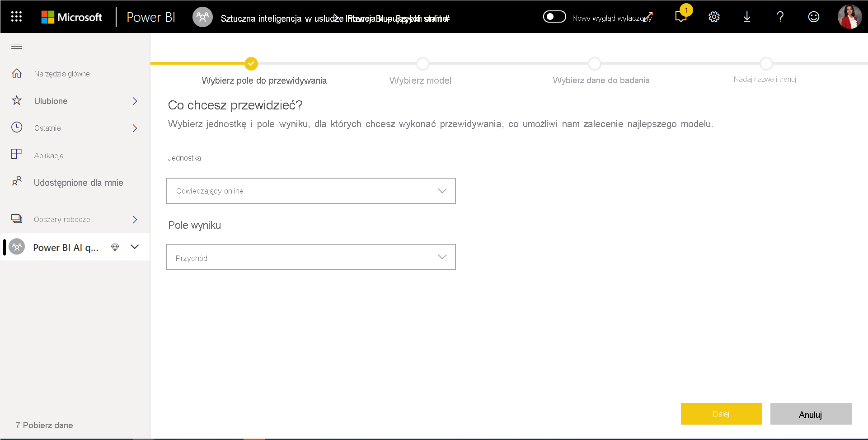The image size is (868, 440).
Task: Open the settings gear icon
Action: click(x=714, y=17)
